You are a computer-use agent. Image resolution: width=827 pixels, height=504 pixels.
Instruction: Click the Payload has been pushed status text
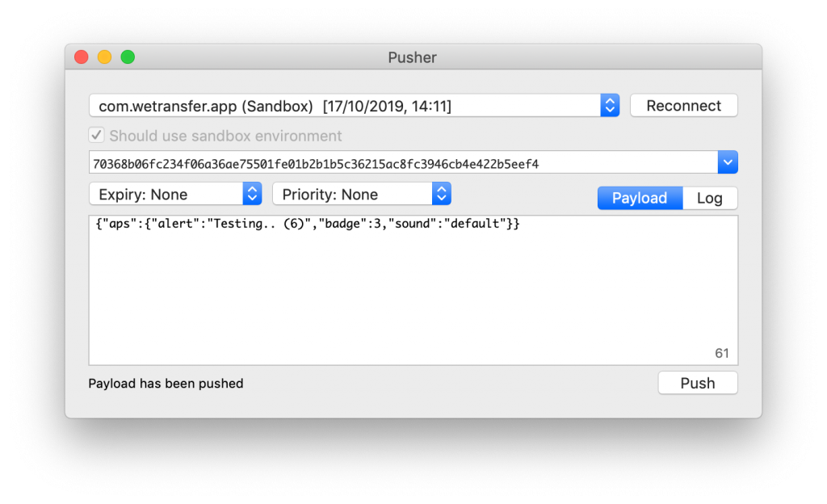coord(166,383)
